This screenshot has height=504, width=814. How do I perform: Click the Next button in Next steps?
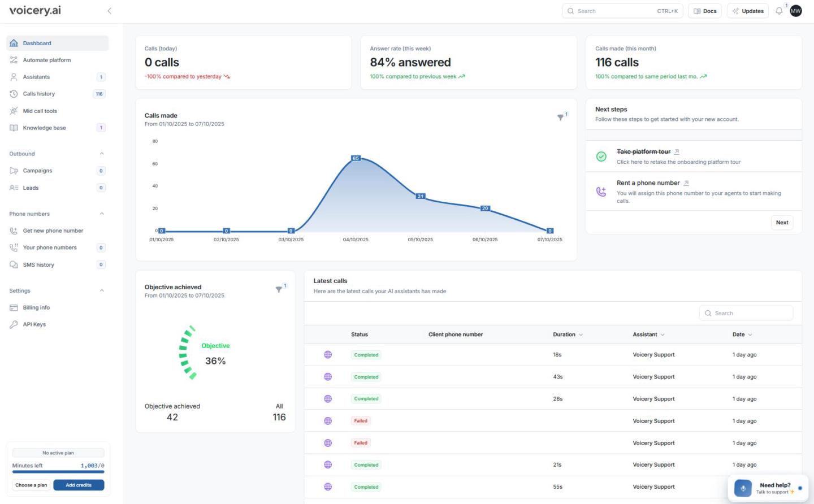tap(782, 223)
